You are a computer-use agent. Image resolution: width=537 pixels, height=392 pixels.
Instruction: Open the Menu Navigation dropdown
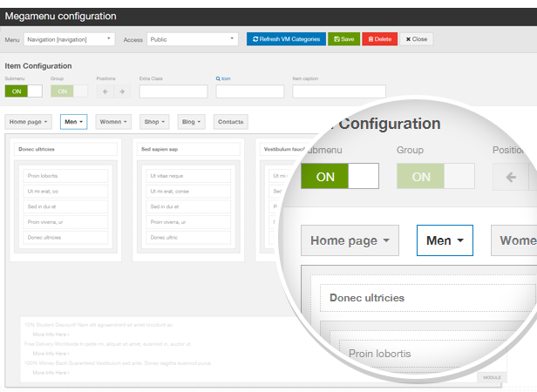point(68,39)
